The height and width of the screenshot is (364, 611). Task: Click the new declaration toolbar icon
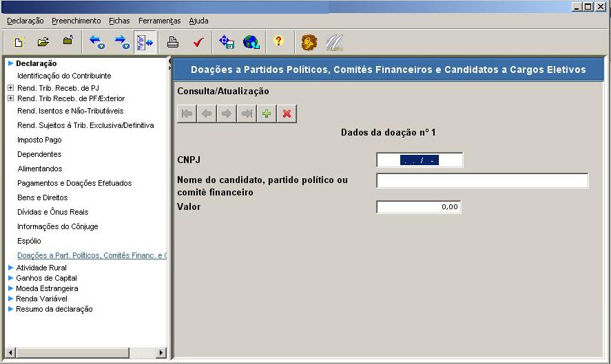tap(19, 42)
